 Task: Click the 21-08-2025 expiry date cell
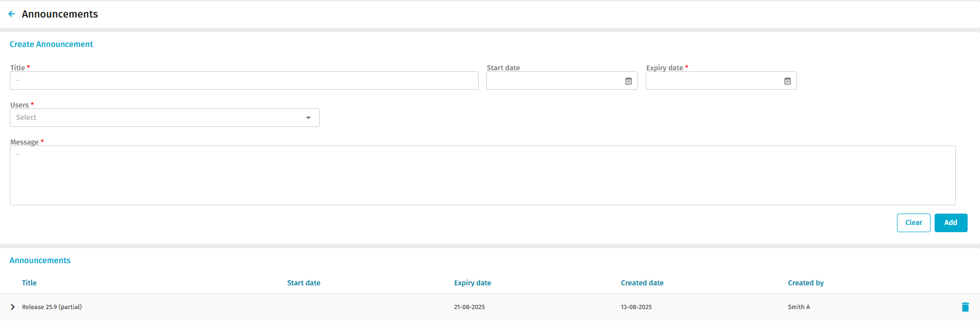469,307
